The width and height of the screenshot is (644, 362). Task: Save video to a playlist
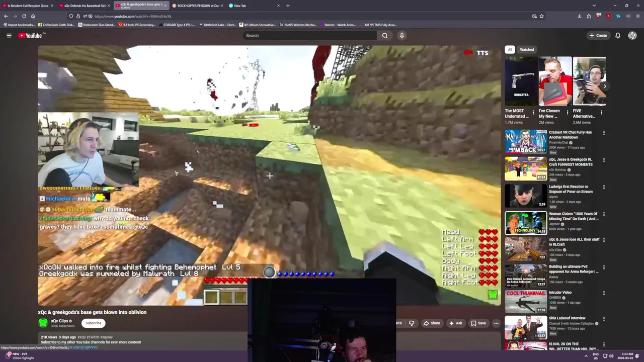point(478,323)
